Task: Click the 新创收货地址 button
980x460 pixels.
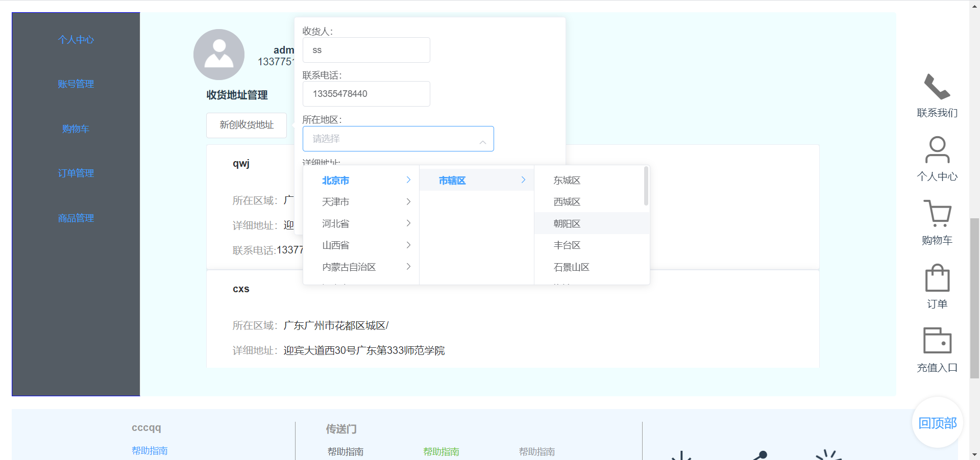Action: [246, 125]
